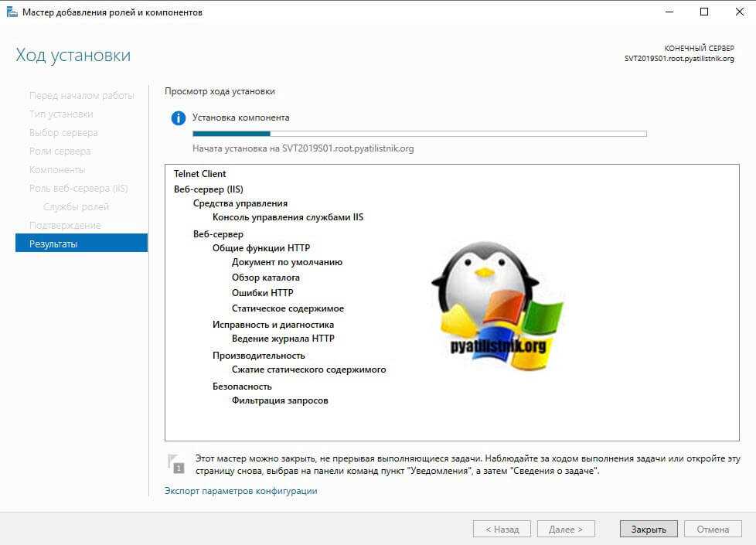
Task: Close the wizard window with X
Action: [x=740, y=12]
